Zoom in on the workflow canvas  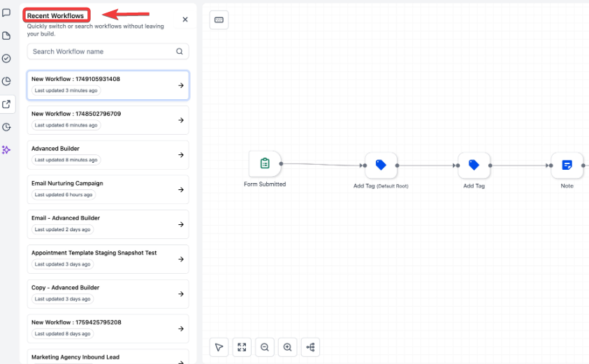(287, 347)
